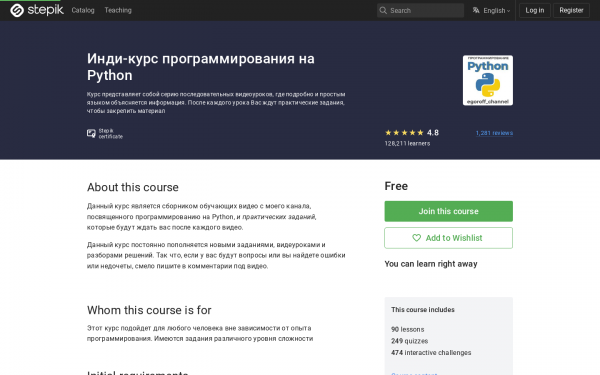Click the 'You can learn right away' text
The height and width of the screenshot is (375, 600).
pyautogui.click(x=431, y=264)
